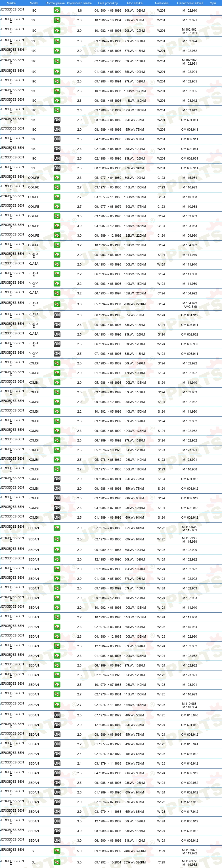Click the Rodzaj paliwa column header
Image resolution: width=222 pixels, height=868 pixels.
(x=55, y=3)
